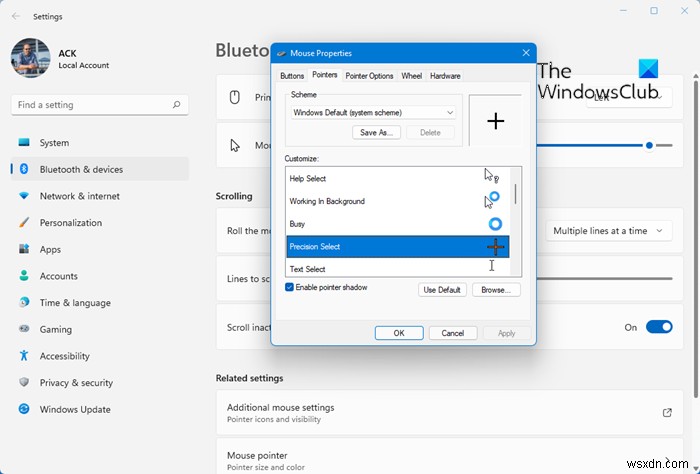Click mouse icon in Primary button row
Screen dimensions: 700x474
point(235,97)
